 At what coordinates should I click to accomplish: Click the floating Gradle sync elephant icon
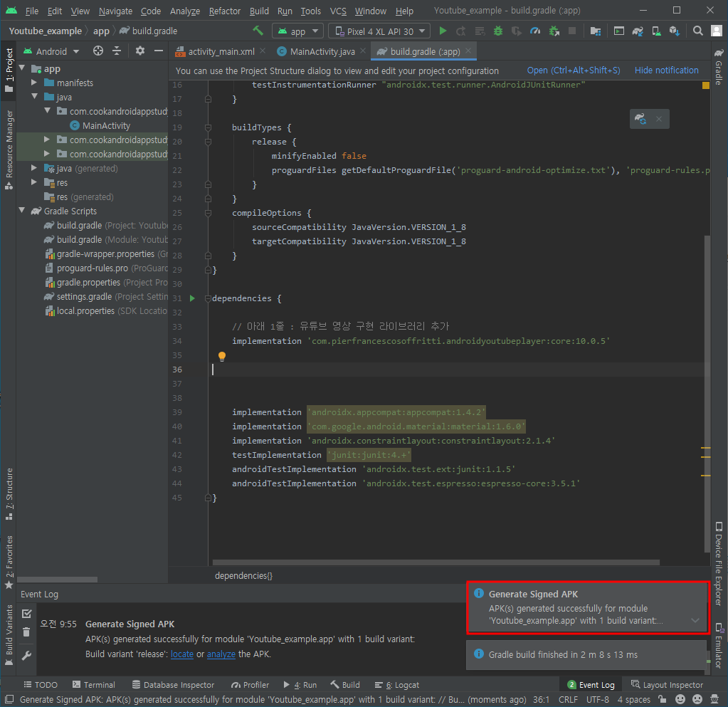(x=640, y=119)
